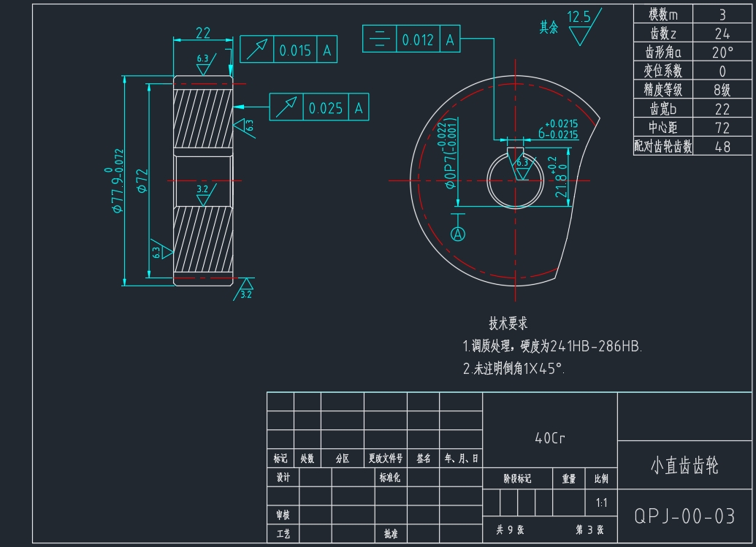Click the 阶段标记 title block cell
The height and width of the screenshot is (547, 756).
click(x=517, y=478)
